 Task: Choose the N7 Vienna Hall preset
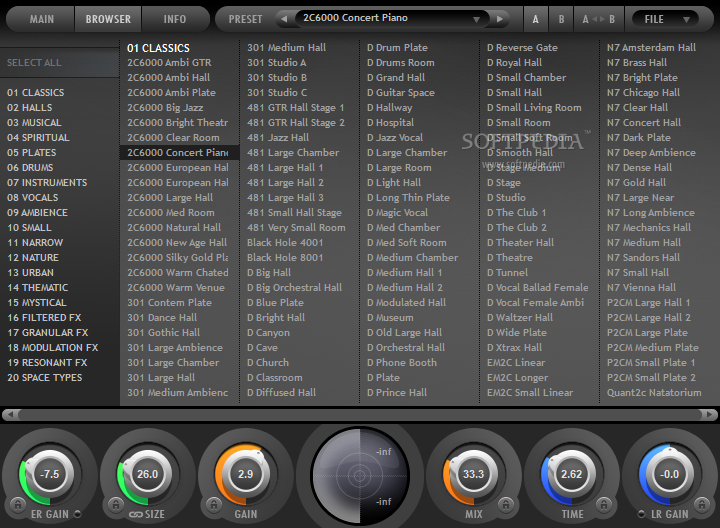(641, 288)
